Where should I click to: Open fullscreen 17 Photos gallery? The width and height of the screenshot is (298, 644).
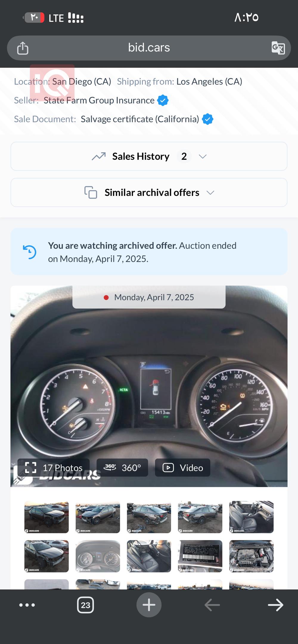(x=54, y=468)
